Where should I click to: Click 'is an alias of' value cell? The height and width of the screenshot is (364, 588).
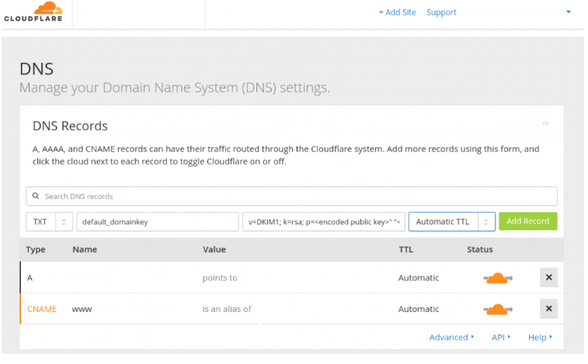pyautogui.click(x=227, y=309)
